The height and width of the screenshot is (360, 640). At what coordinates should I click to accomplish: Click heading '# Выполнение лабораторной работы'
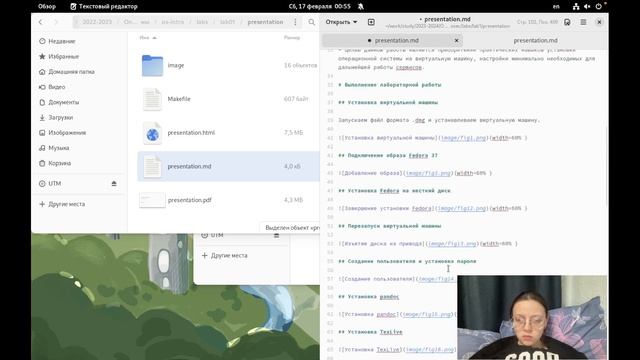coord(390,85)
